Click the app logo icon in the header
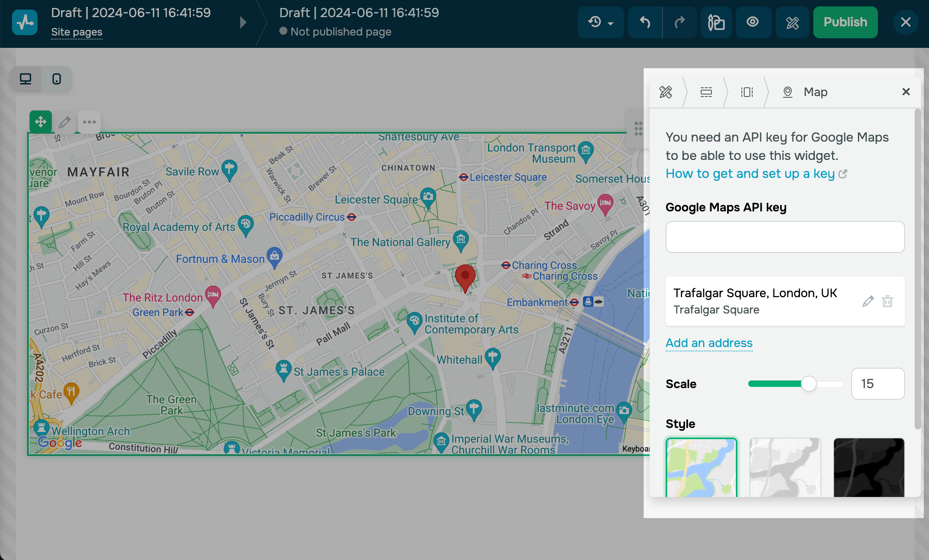The height and width of the screenshot is (560, 929). click(25, 22)
